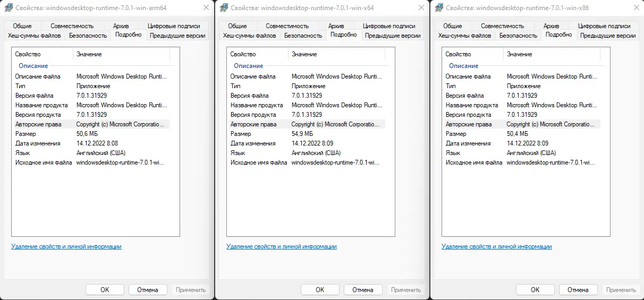The height and width of the screenshot is (300, 644).
Task: Click OK button in x86 properties window
Action: click(535, 290)
